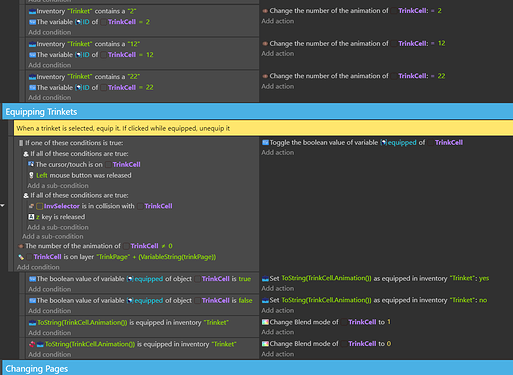This screenshot has height=375, width=513.
Task: Add action below 'Set as equipped: yes'
Action: [x=278, y=289]
